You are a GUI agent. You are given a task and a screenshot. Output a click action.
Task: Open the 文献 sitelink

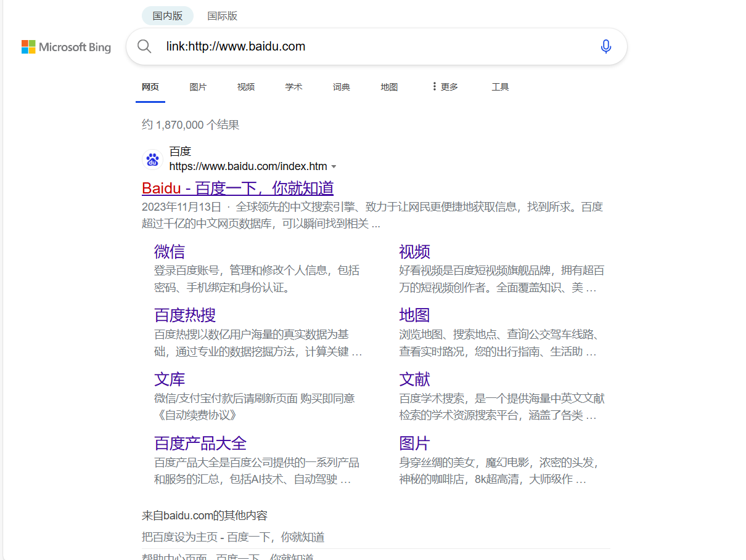click(415, 379)
